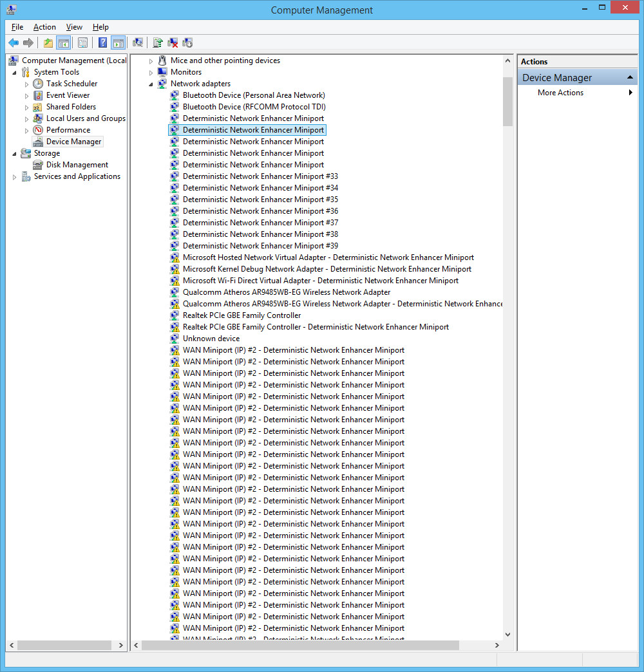Toggle the Show/Hide Action Pane toolbar icon

[118, 43]
